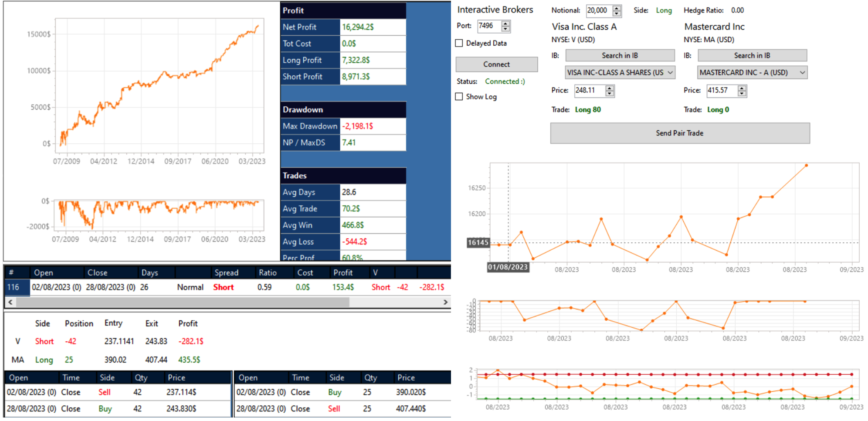868x421 pixels.
Task: Click the Avg Loss value -544.2$
Action: [354, 242]
